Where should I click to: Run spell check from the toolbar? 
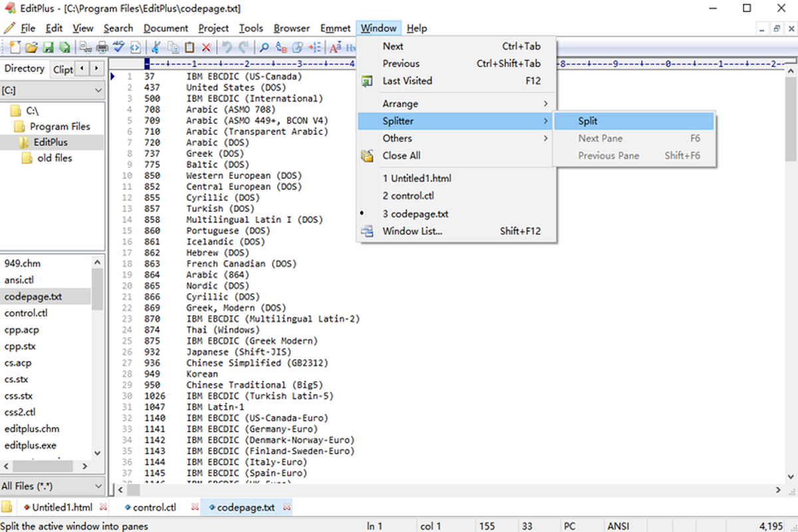click(x=119, y=47)
